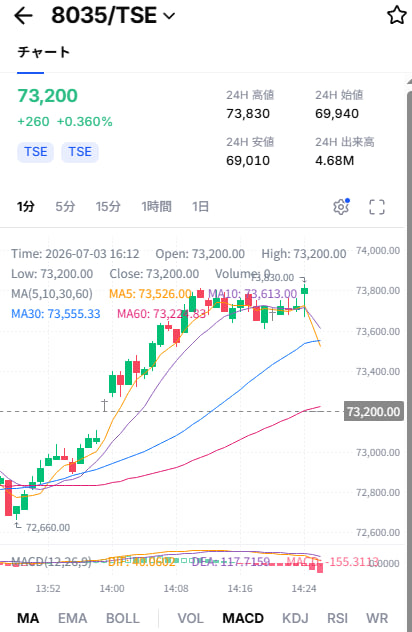Open chart settings gear icon
Screen dimensions: 412x632
[341, 207]
